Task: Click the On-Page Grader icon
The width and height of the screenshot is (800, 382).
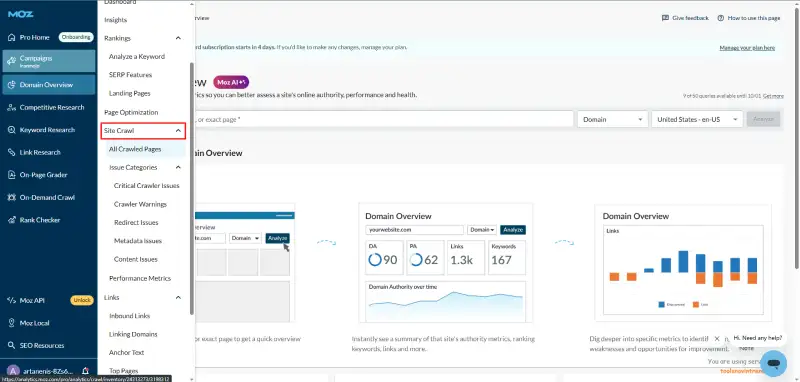Action: [x=12, y=174]
